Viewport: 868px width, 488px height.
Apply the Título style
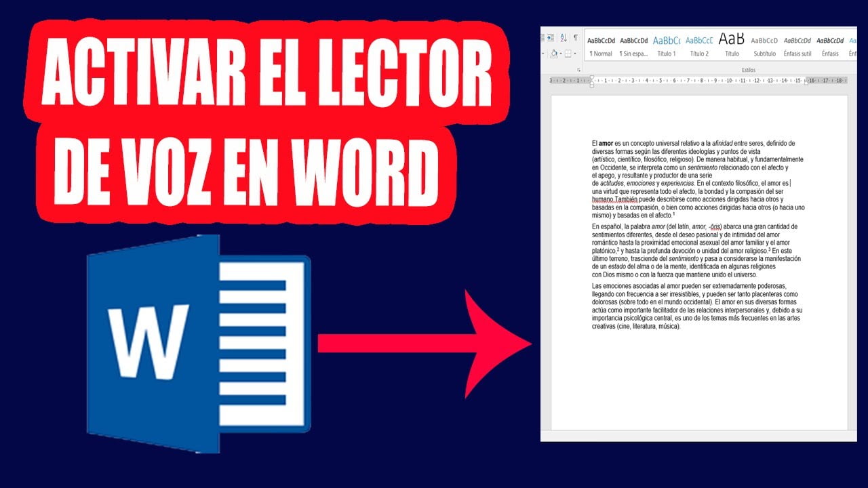pos(732,46)
